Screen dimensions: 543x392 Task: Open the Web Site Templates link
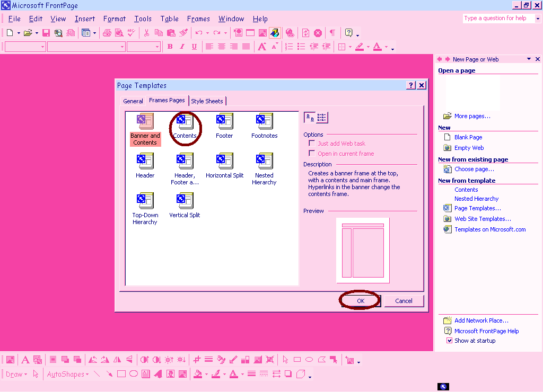point(483,219)
